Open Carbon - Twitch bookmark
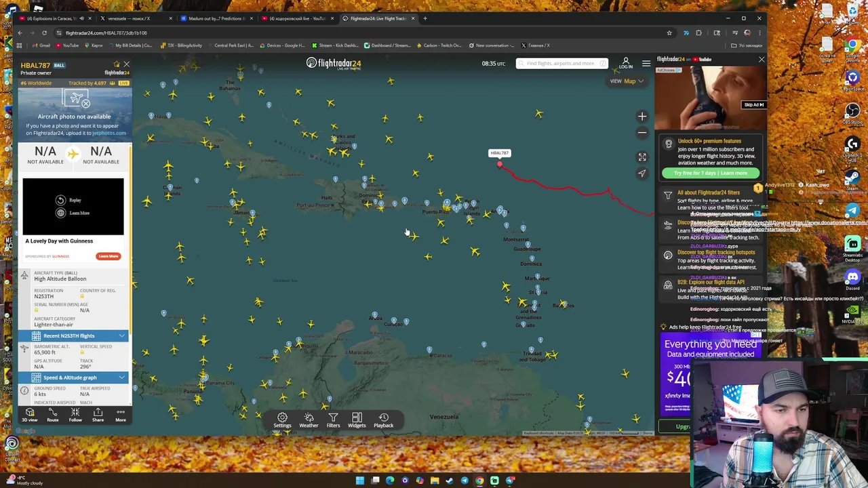This screenshot has height=488, width=868. coord(439,45)
